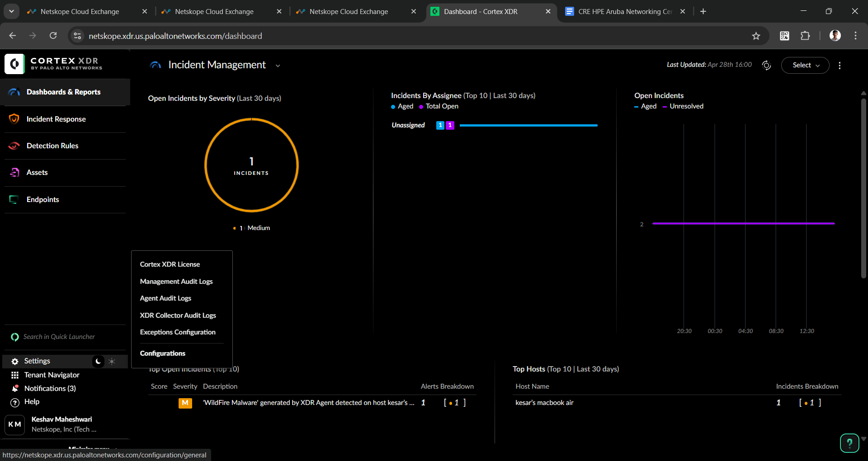Expand the Incident Management dashboard dropdown
The height and width of the screenshot is (461, 868).
(x=278, y=66)
